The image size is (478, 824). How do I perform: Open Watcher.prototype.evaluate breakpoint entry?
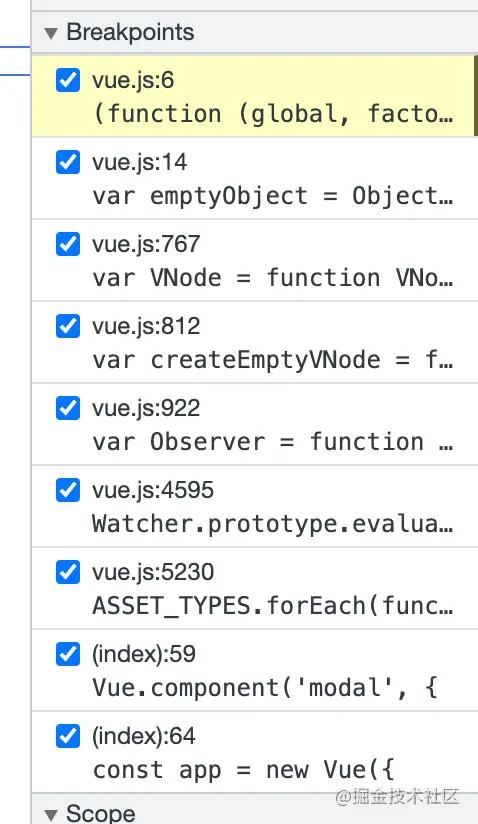tap(273, 524)
